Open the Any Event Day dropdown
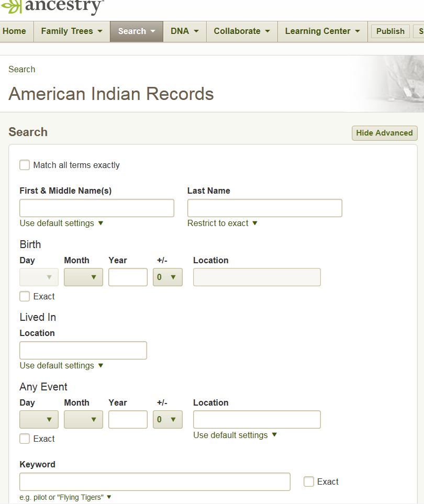The image size is (424, 504). [x=39, y=420]
